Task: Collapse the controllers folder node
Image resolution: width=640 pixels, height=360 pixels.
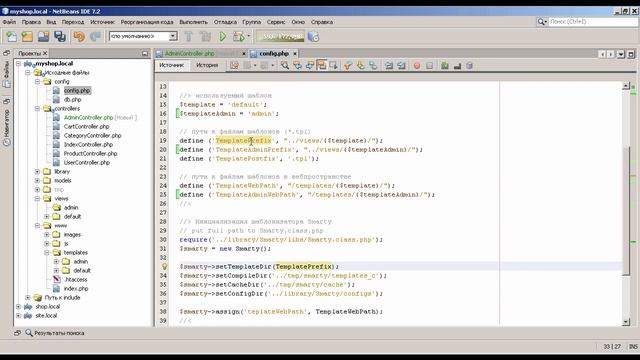Action: click(37, 109)
